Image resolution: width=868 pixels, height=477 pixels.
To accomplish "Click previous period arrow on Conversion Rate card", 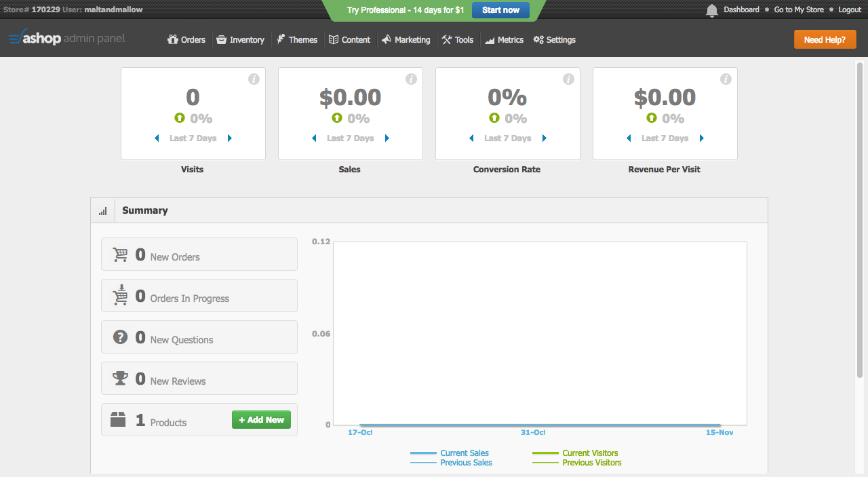I will (472, 138).
